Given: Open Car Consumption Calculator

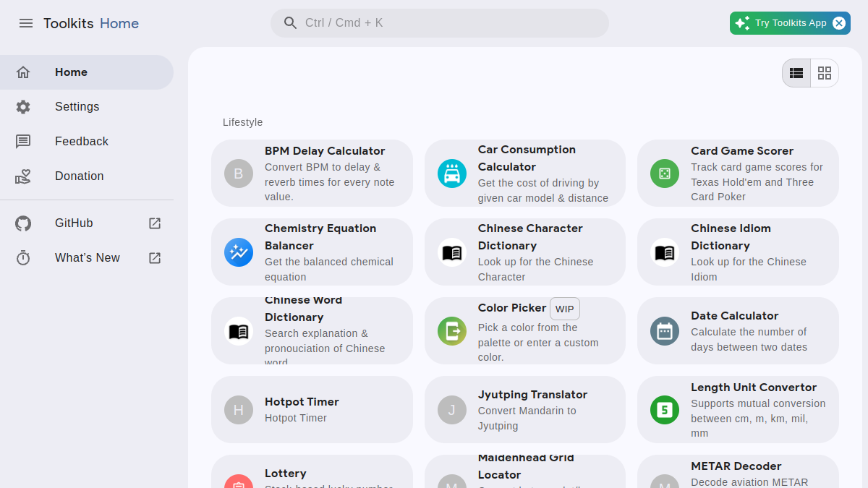Looking at the screenshot, I should [x=525, y=174].
